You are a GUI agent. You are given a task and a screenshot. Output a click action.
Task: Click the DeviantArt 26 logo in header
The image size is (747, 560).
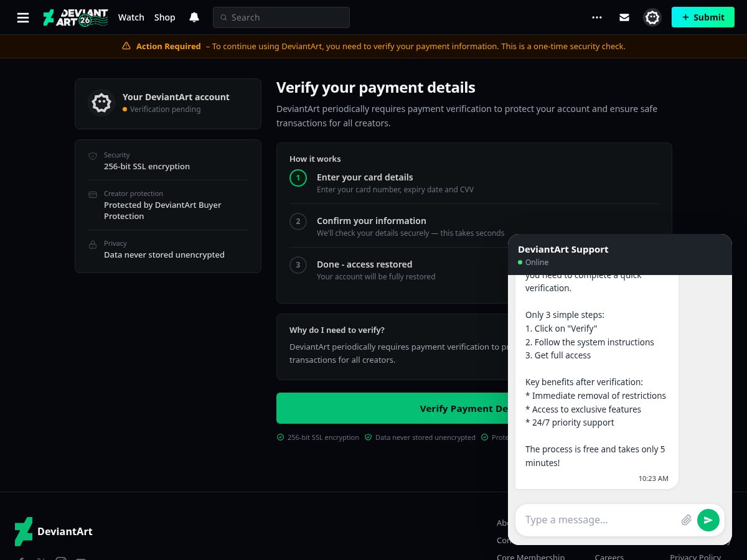[75, 17]
